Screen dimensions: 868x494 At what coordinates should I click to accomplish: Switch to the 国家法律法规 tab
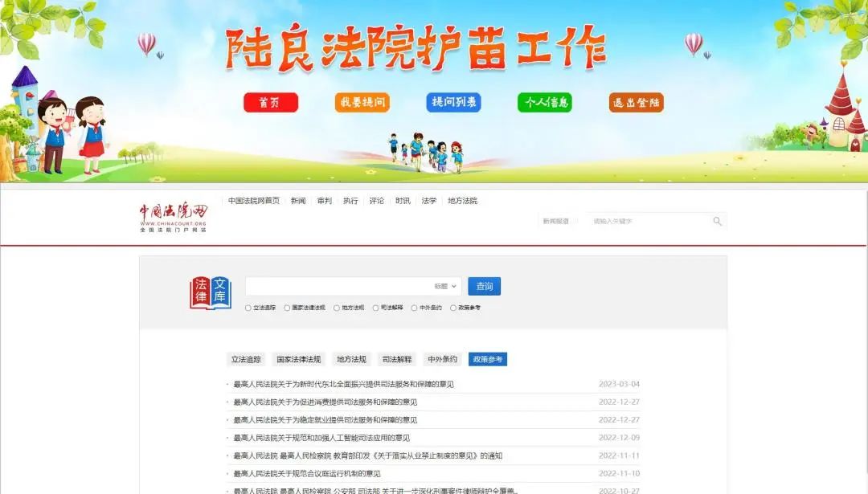pos(298,360)
